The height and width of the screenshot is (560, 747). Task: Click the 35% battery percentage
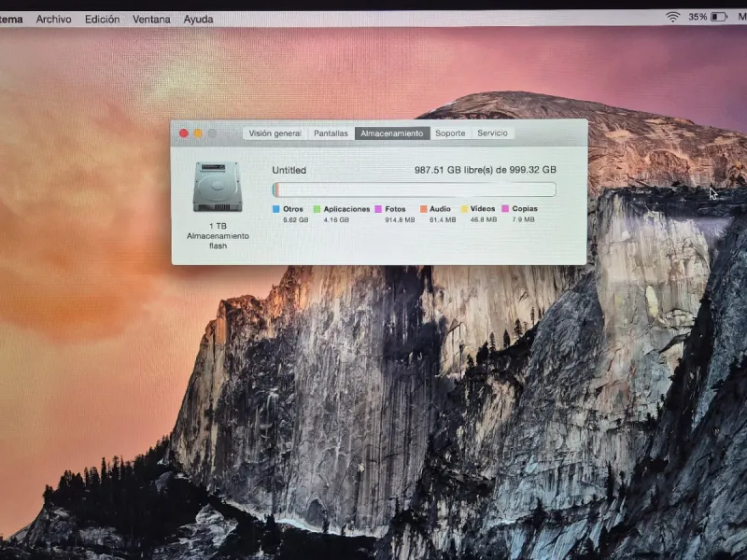tap(698, 17)
